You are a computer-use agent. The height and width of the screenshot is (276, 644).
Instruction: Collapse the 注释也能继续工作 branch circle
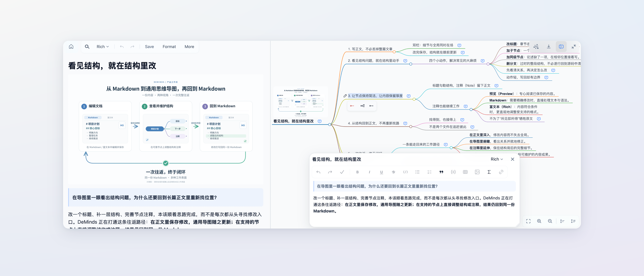coord(471,109)
